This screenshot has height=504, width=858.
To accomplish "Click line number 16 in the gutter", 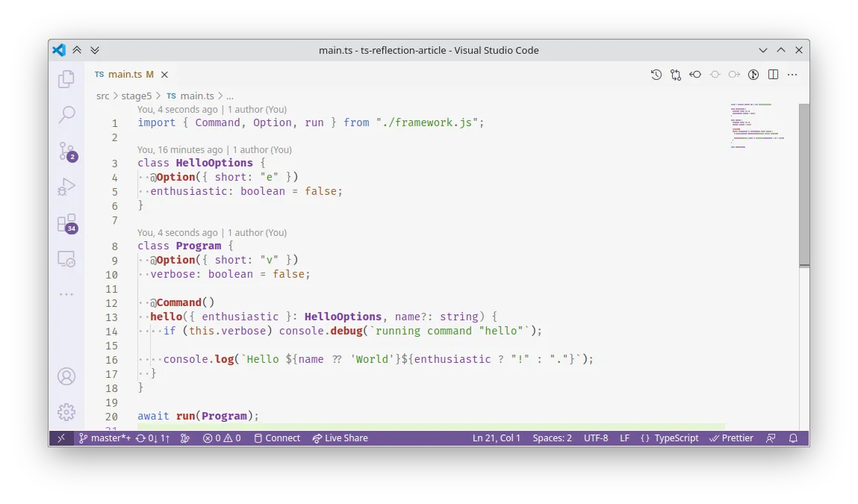I will click(111, 360).
